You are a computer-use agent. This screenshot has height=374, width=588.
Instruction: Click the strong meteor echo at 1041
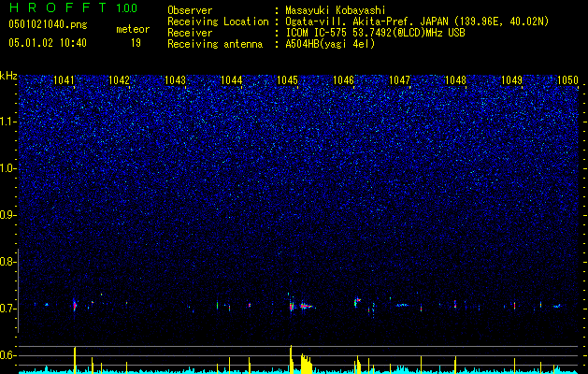click(x=75, y=306)
